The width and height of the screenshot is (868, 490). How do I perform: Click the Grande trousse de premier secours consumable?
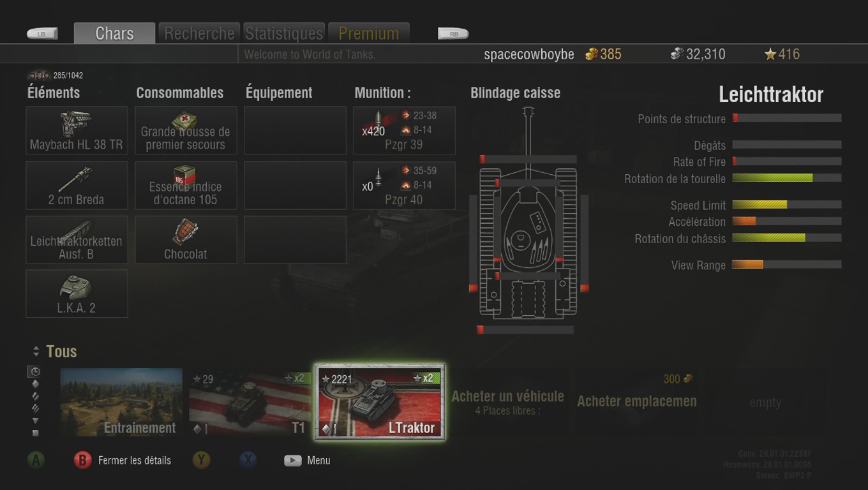point(186,130)
